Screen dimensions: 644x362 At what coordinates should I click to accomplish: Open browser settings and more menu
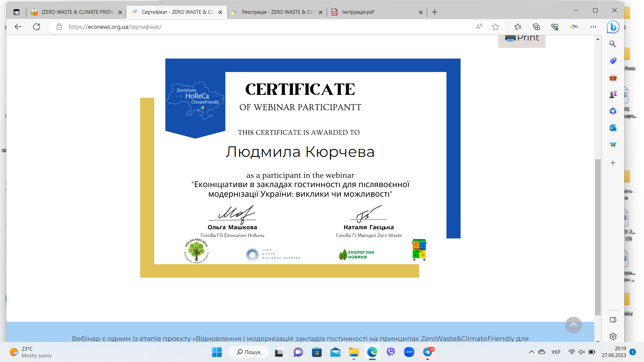point(593,27)
